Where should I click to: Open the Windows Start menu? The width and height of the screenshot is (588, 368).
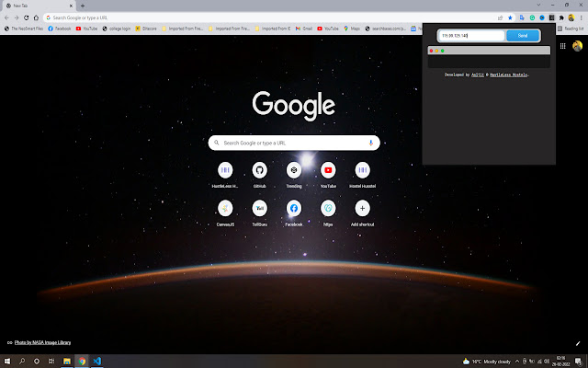(7, 362)
